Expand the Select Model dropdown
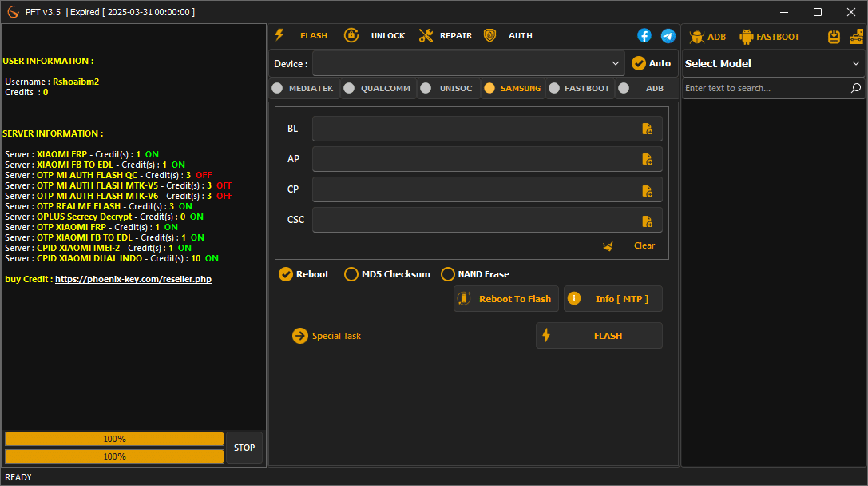 click(773, 63)
